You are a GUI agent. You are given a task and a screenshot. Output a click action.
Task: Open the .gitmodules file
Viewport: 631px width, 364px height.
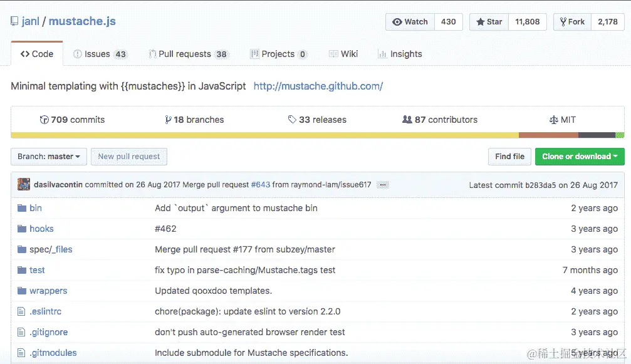click(53, 353)
